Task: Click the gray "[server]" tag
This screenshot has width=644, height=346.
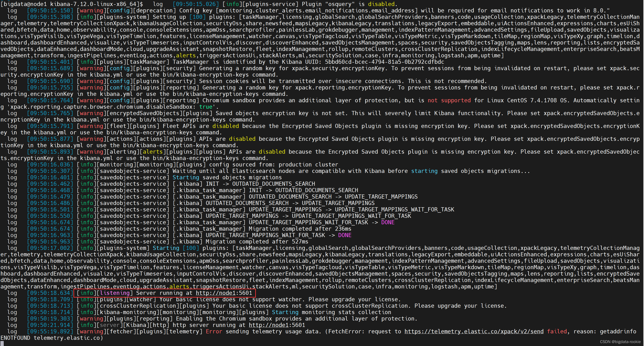Action: click(110, 325)
